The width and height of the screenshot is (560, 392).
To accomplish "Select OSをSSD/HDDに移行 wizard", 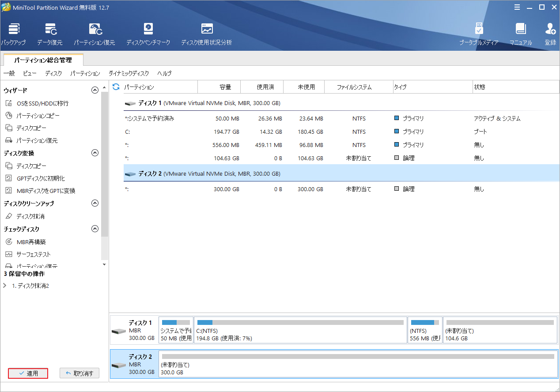I will coord(42,103).
